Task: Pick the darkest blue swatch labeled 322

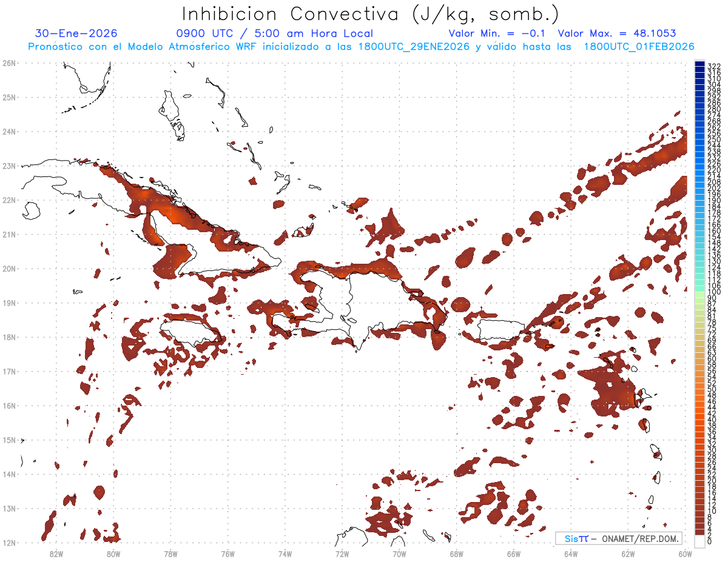Action: tap(699, 65)
